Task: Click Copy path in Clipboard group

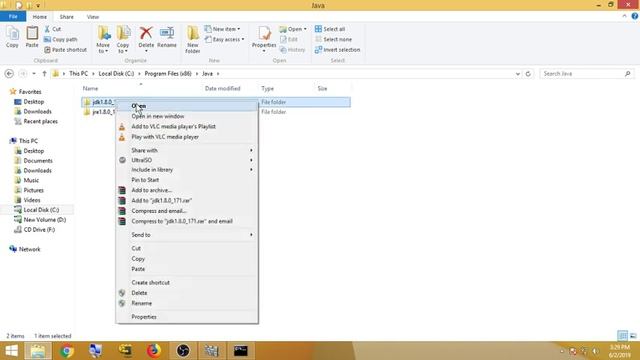Action: [60, 39]
